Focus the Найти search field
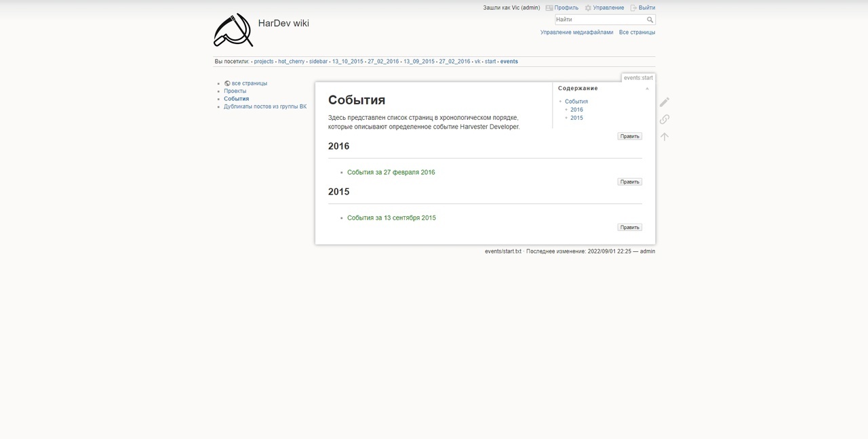Image resolution: width=868 pixels, height=439 pixels. point(600,20)
